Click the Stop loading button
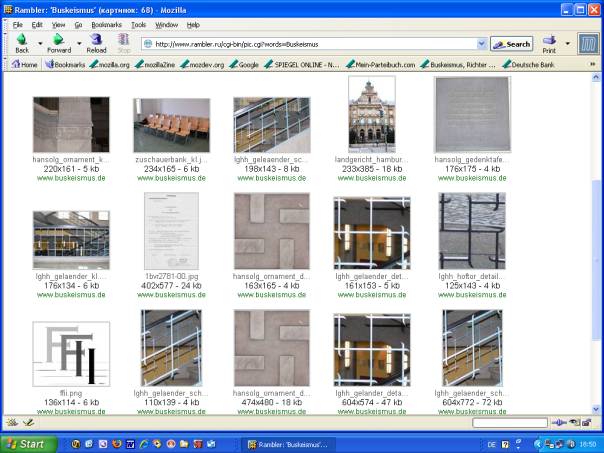The image size is (604, 453). (124, 43)
